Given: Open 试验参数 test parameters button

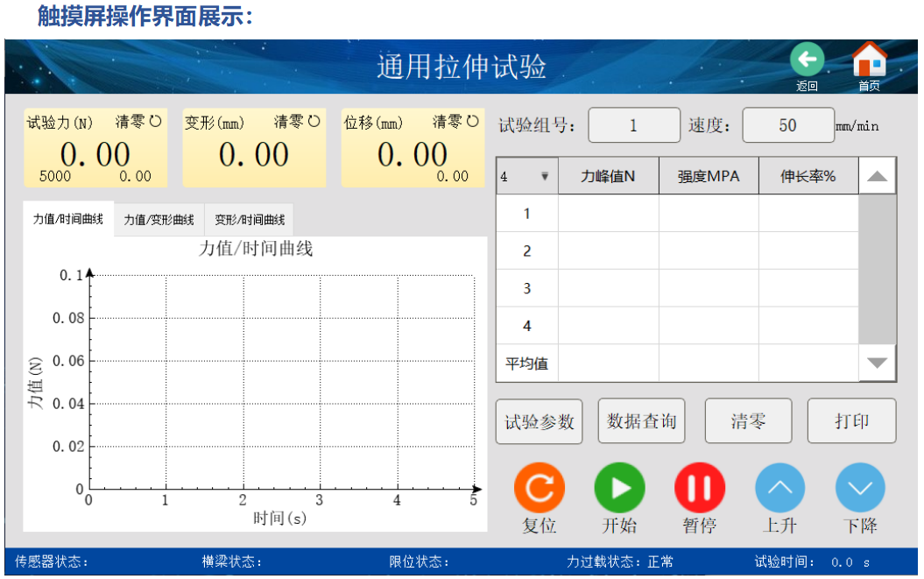Looking at the screenshot, I should [x=539, y=421].
